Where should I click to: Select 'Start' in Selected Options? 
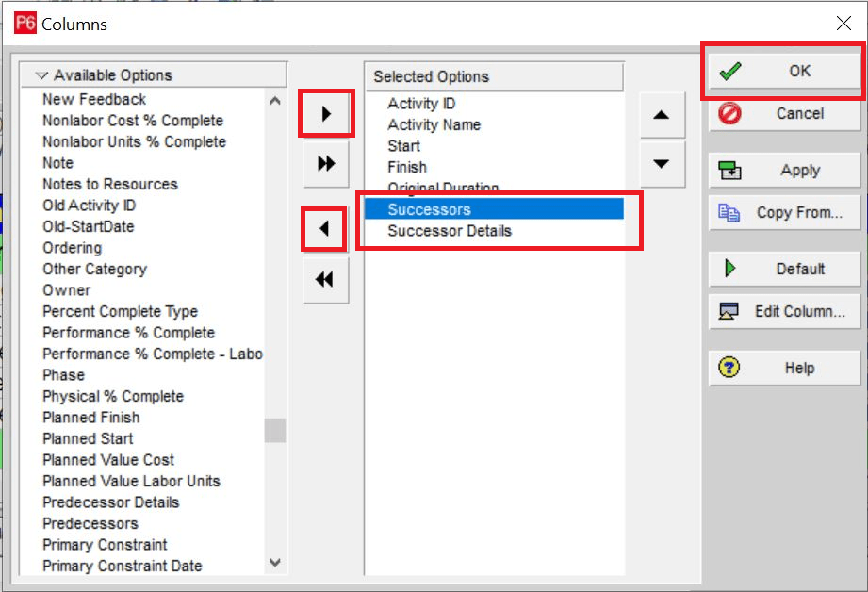pyautogui.click(x=403, y=146)
